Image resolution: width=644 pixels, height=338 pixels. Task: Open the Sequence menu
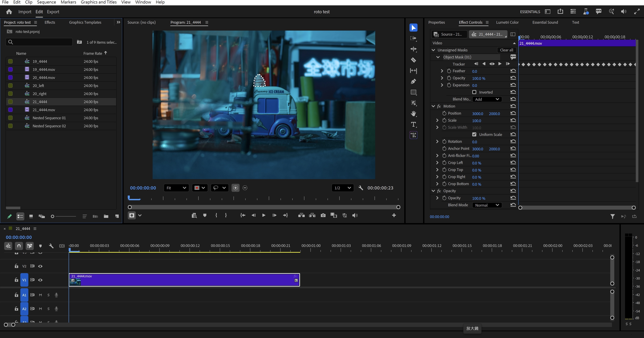click(x=47, y=2)
